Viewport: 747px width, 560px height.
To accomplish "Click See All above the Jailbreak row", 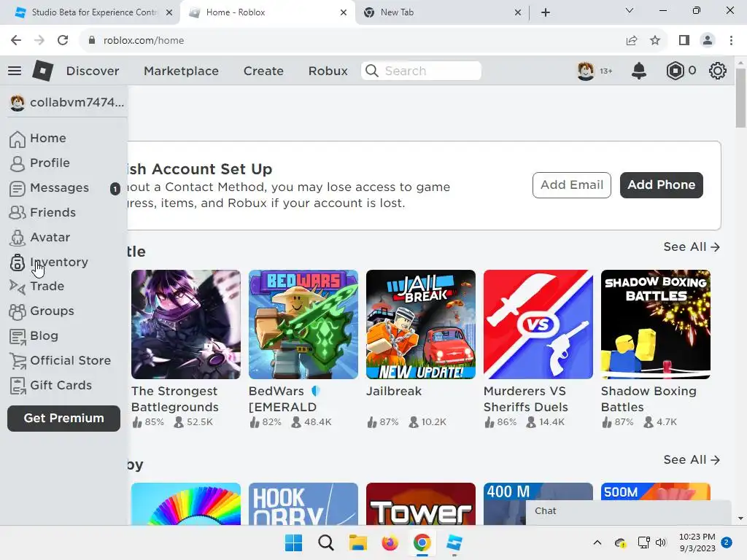I will click(x=692, y=247).
